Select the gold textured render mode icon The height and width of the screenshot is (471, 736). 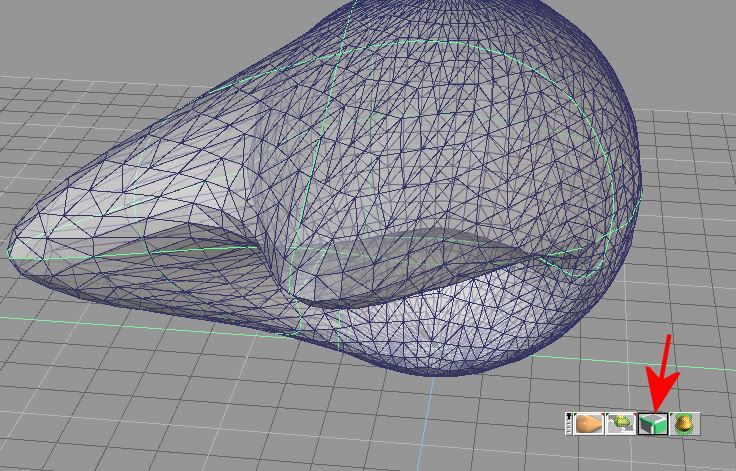(x=685, y=424)
